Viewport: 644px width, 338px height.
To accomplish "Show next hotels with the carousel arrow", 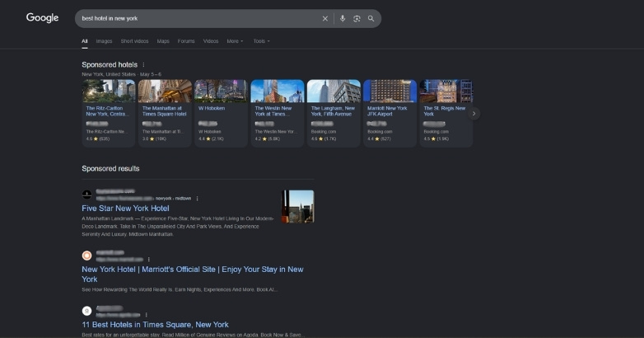I will [x=474, y=114].
